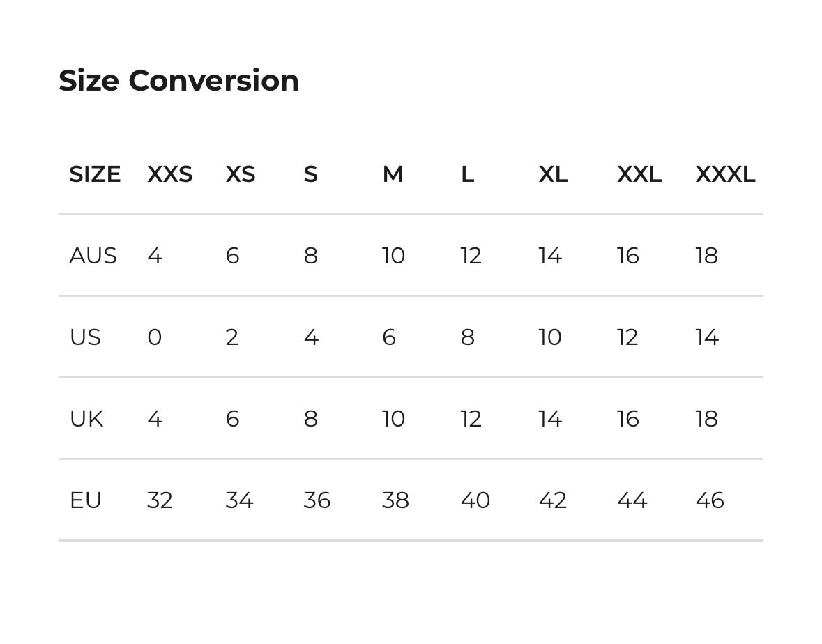Image resolution: width=822 pixels, height=644 pixels.
Task: Click the Size Conversion heading
Action: click(178, 81)
